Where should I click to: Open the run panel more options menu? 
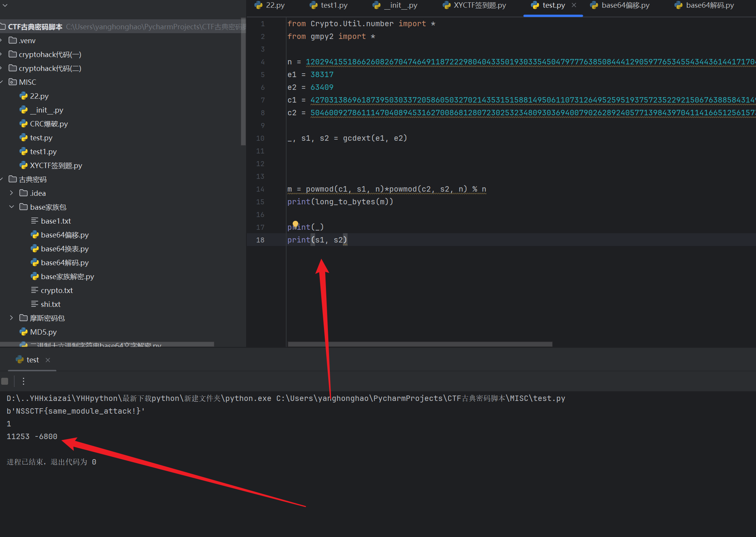(24, 381)
